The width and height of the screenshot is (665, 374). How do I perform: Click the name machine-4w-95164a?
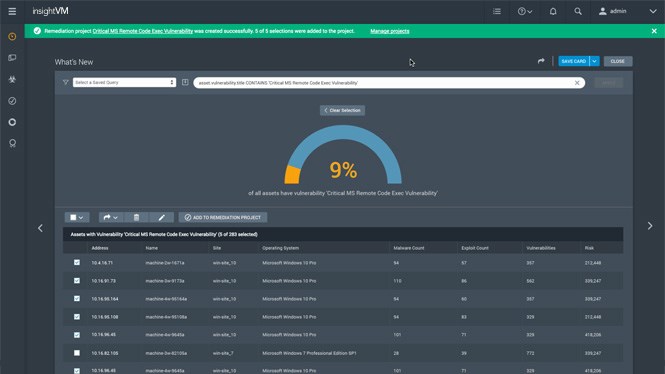point(166,299)
